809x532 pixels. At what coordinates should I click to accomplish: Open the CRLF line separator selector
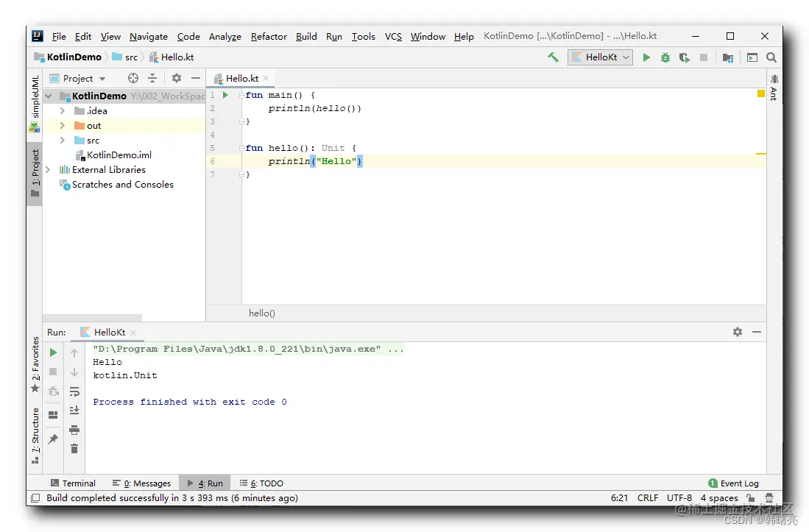[x=648, y=498]
